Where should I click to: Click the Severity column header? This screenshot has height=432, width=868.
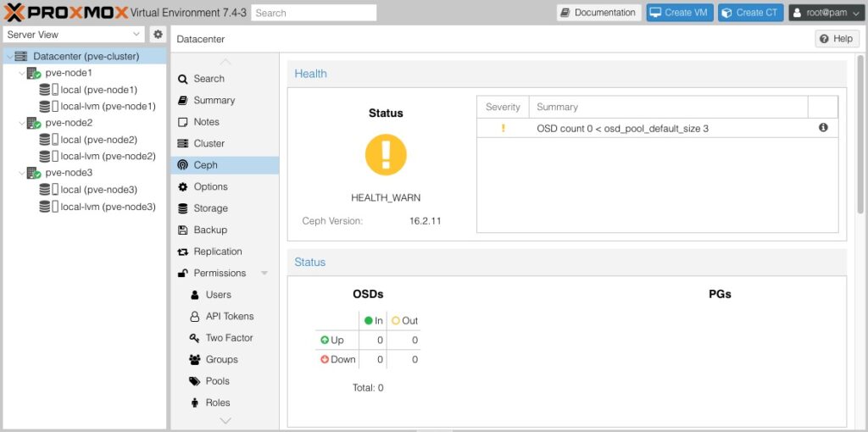point(503,107)
